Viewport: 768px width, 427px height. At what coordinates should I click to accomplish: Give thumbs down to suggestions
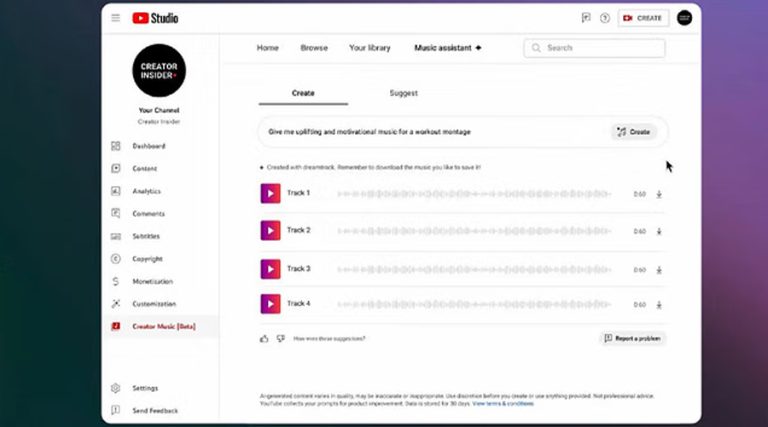tap(281, 338)
